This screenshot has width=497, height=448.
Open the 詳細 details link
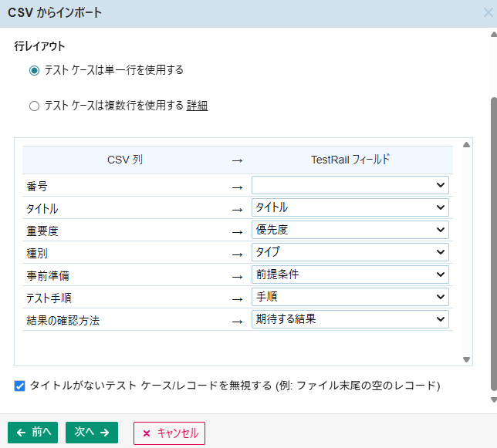coord(197,106)
